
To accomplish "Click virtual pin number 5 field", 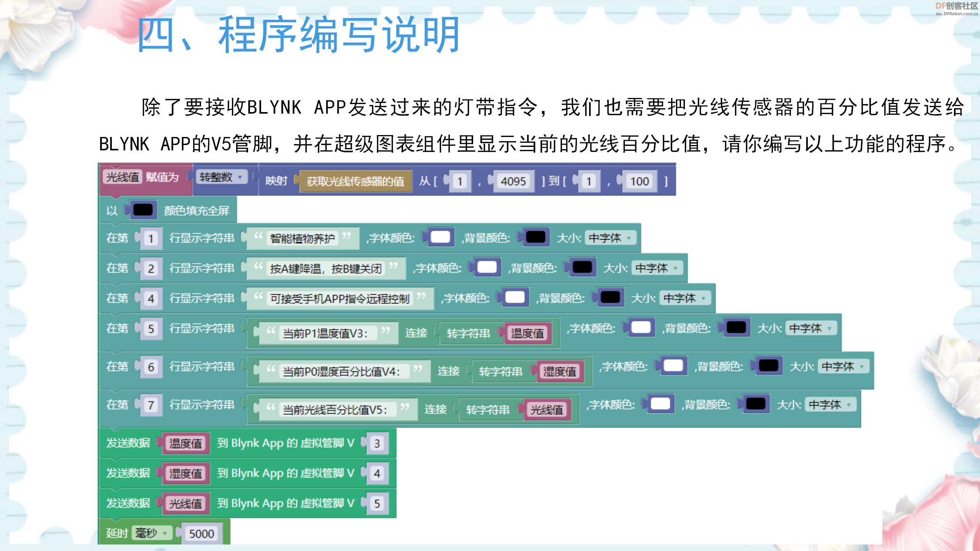I will 377,504.
